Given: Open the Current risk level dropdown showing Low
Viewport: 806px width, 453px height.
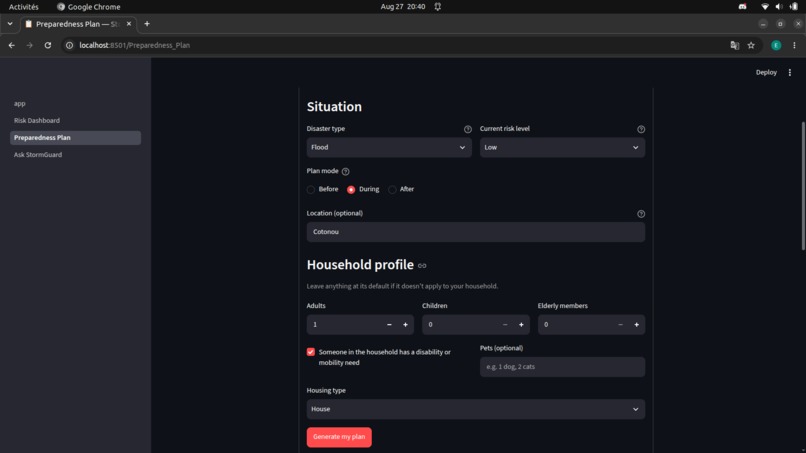Looking at the screenshot, I should point(562,148).
